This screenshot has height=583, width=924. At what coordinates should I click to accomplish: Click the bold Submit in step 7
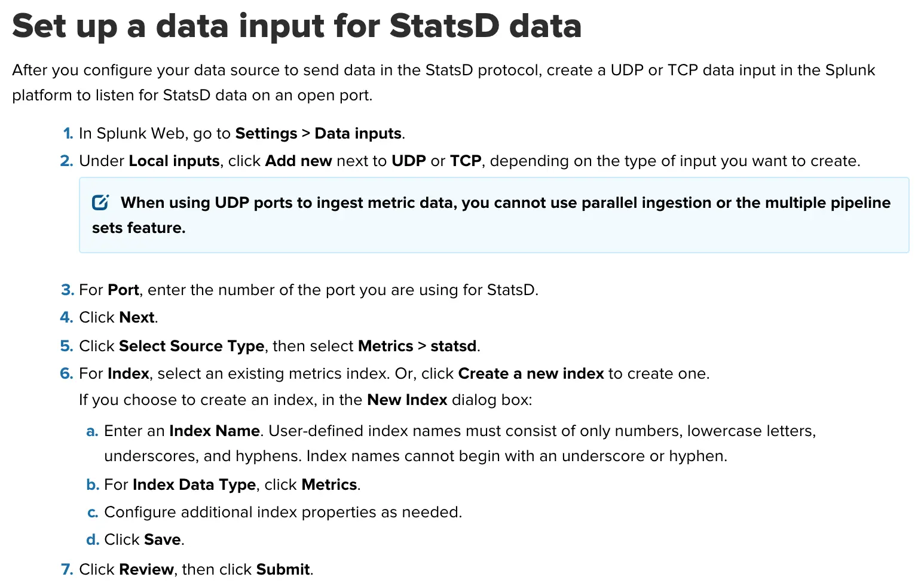pos(283,569)
